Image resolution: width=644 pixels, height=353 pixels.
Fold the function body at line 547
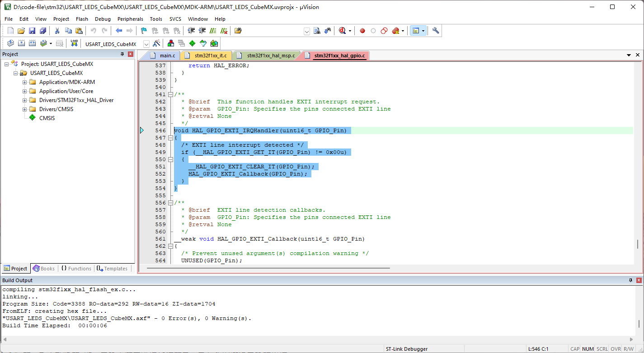coord(170,138)
